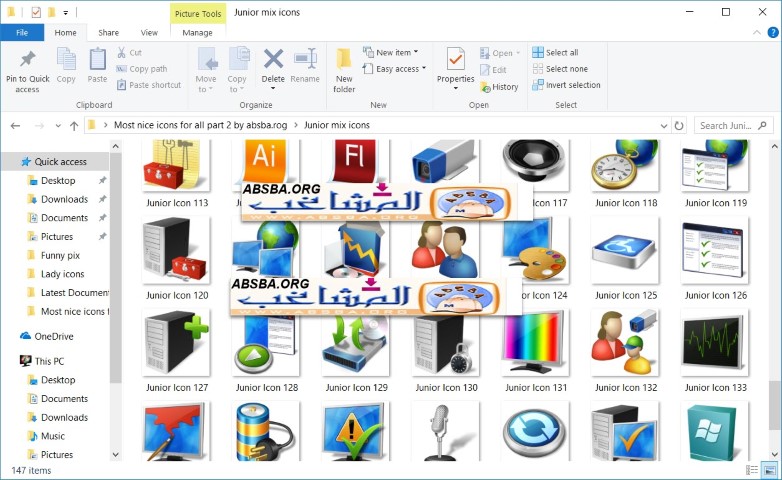Switch to large thumbnails view icon
This screenshot has height=480, width=782.
click(770, 470)
